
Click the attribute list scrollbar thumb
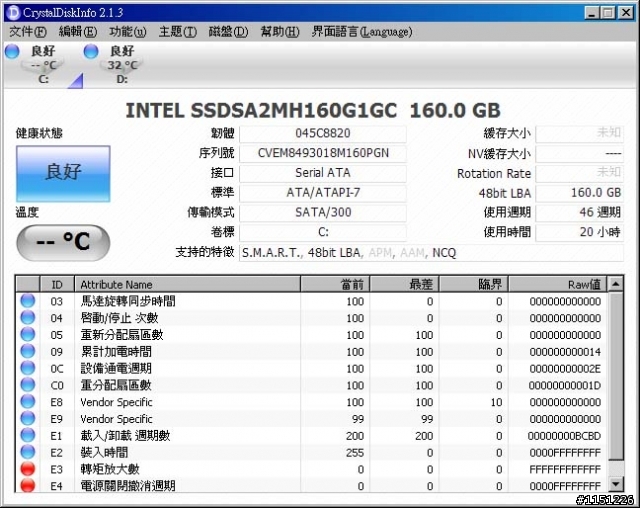tap(616, 376)
